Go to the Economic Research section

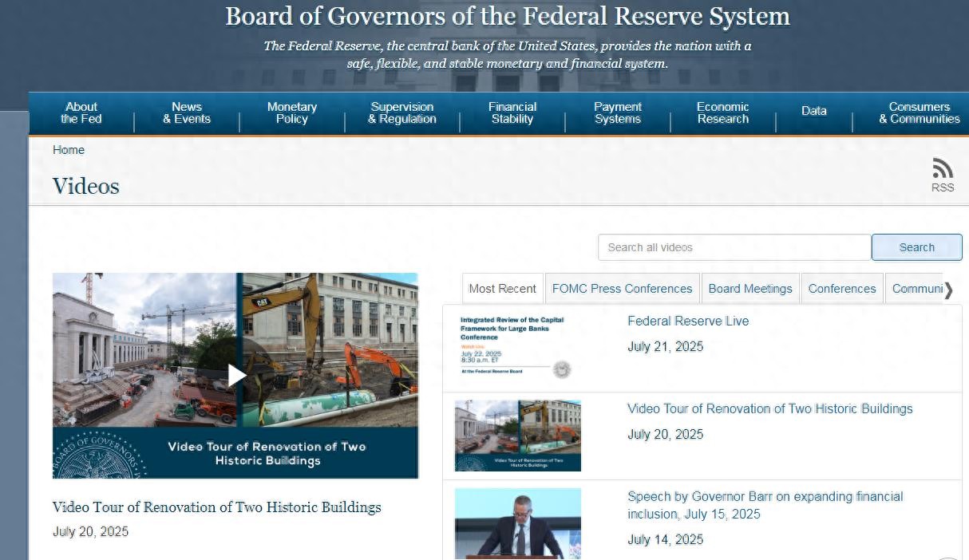tap(723, 112)
